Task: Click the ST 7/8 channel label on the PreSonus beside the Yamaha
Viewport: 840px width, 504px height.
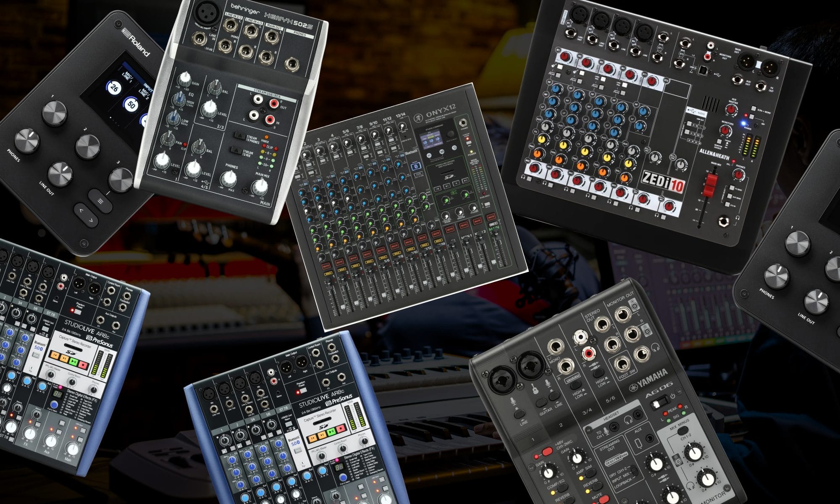Action: (x=283, y=409)
